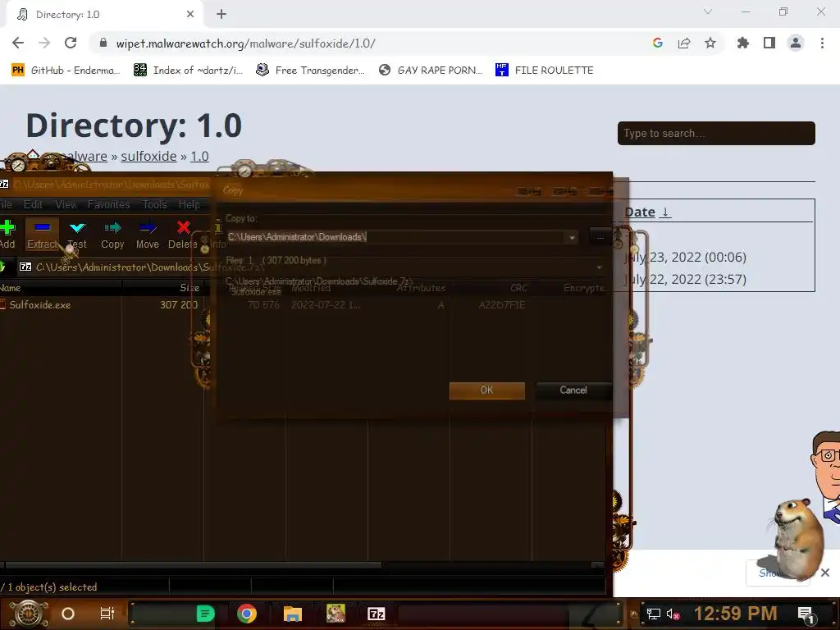This screenshot has height=630, width=840.
Task: Open File Explorer from the taskbar
Action: coord(293,614)
